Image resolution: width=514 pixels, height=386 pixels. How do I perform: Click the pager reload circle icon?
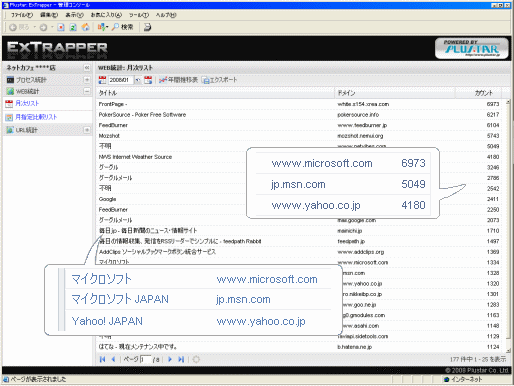pos(196,359)
